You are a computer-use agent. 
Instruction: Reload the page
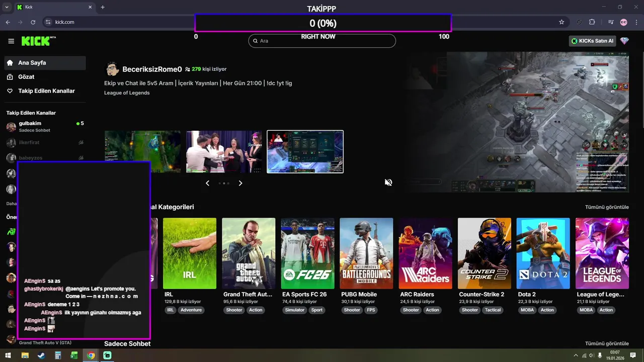(x=33, y=22)
